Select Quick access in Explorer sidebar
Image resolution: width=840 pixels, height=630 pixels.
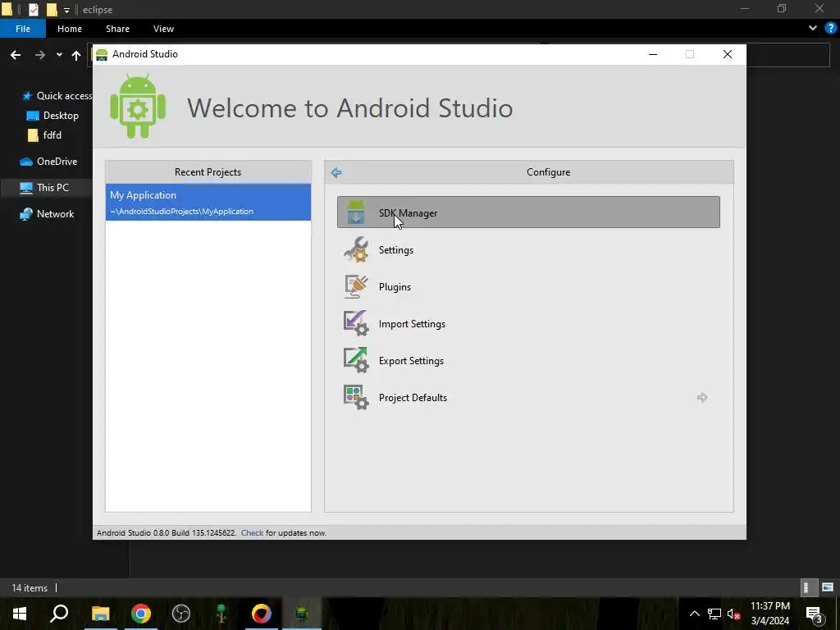pos(57,96)
